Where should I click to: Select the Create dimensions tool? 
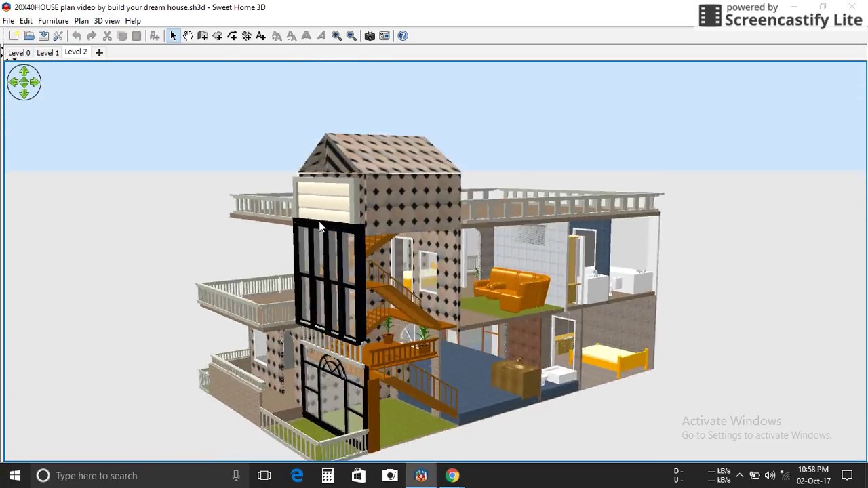click(246, 35)
